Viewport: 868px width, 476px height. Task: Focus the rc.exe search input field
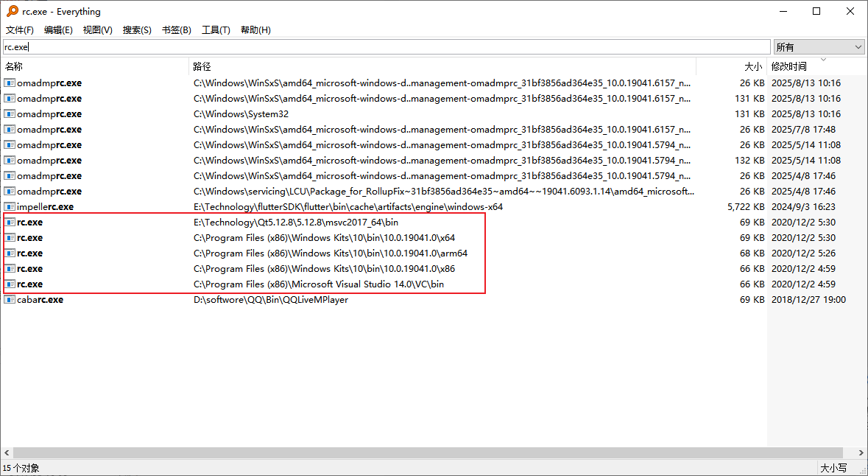[387, 47]
